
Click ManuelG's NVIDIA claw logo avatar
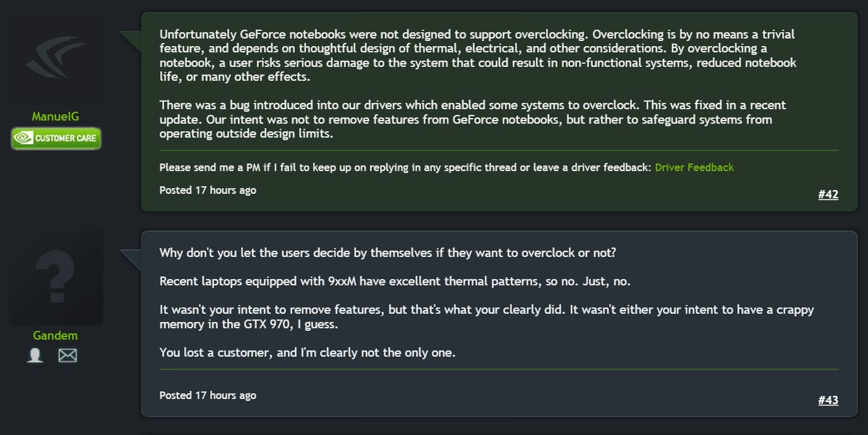point(56,57)
